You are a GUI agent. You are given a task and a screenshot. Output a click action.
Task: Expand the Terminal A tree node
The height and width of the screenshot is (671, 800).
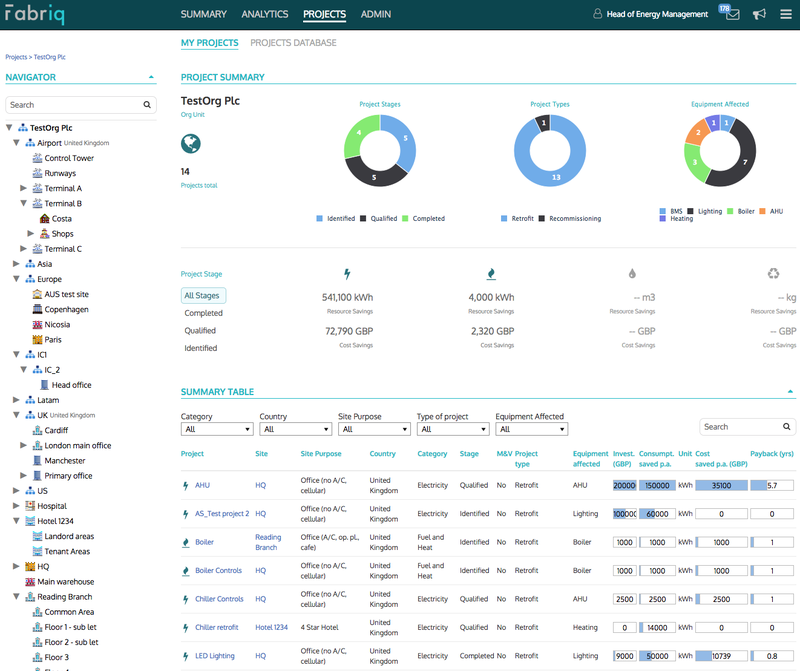tap(23, 188)
